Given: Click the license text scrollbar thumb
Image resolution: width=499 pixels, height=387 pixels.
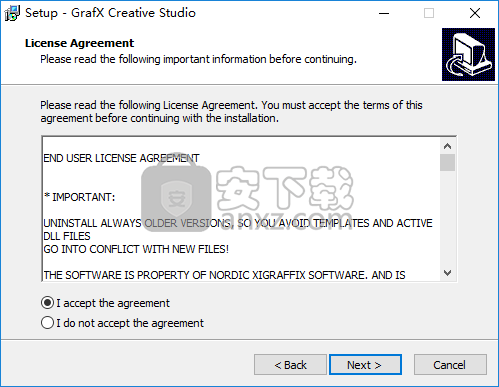Looking at the screenshot, I should tap(447, 162).
